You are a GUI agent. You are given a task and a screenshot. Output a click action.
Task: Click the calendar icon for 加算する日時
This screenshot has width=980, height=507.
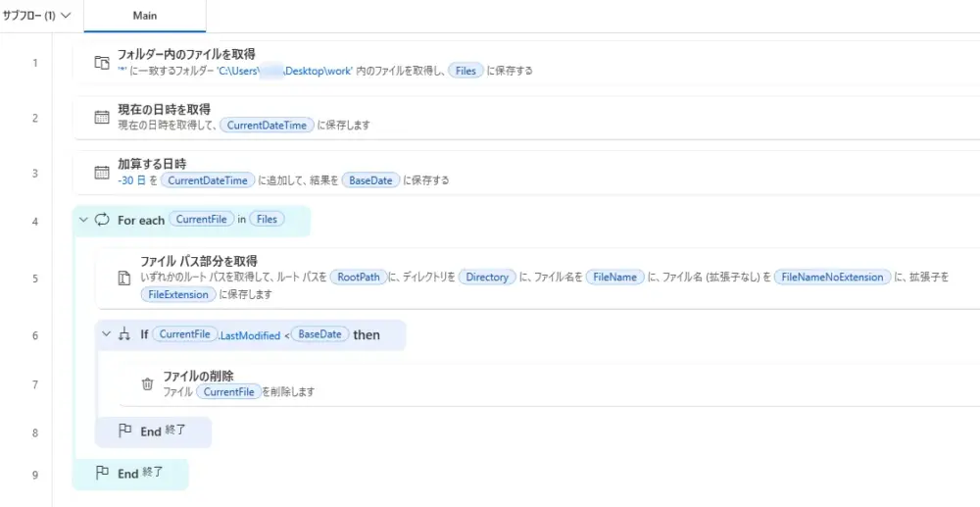point(101,173)
